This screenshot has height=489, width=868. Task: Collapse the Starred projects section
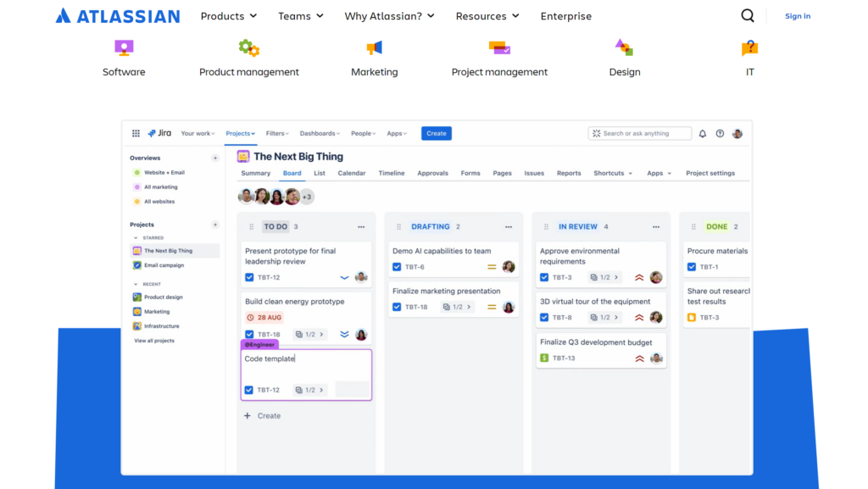click(x=136, y=238)
